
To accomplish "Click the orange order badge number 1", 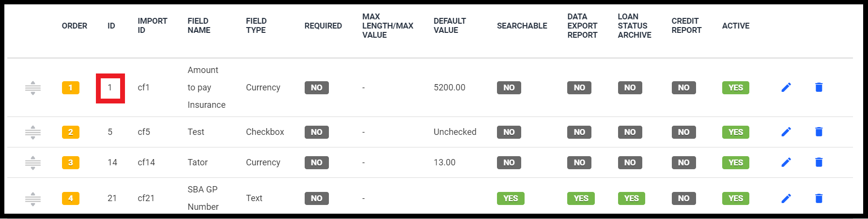I will (x=71, y=88).
